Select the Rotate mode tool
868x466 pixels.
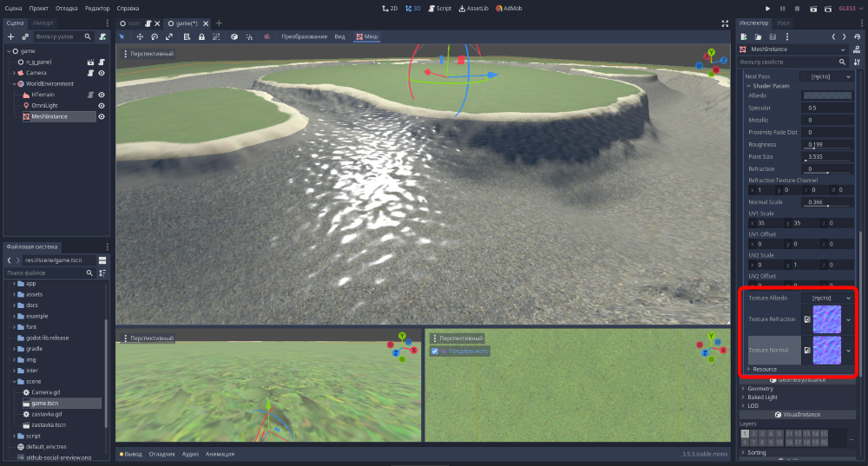pyautogui.click(x=155, y=36)
